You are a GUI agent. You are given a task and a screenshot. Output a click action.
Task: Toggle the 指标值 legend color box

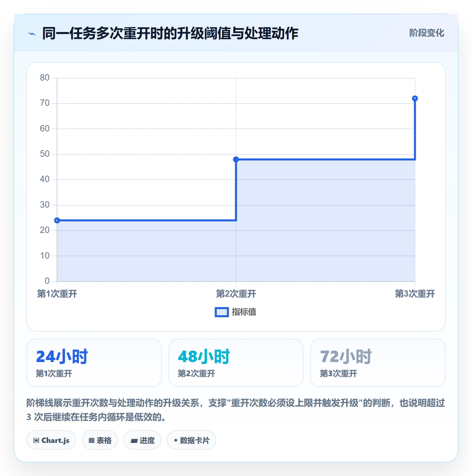point(222,312)
